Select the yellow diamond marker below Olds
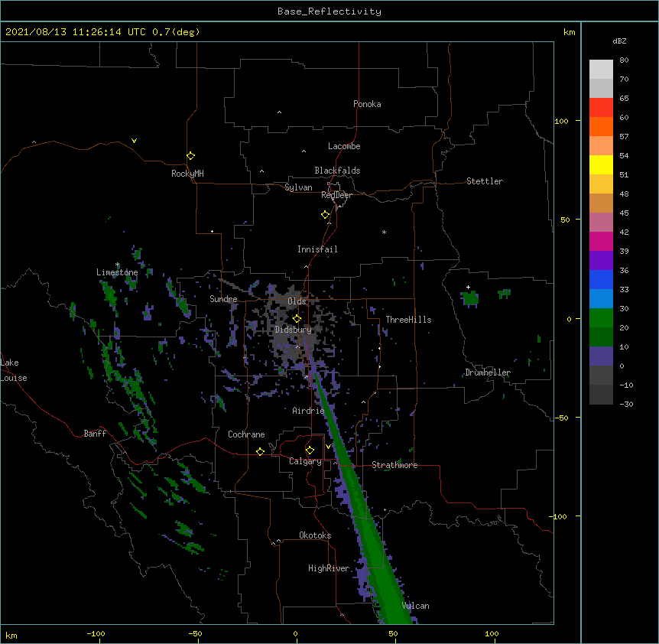The height and width of the screenshot is (644, 659). point(297,319)
